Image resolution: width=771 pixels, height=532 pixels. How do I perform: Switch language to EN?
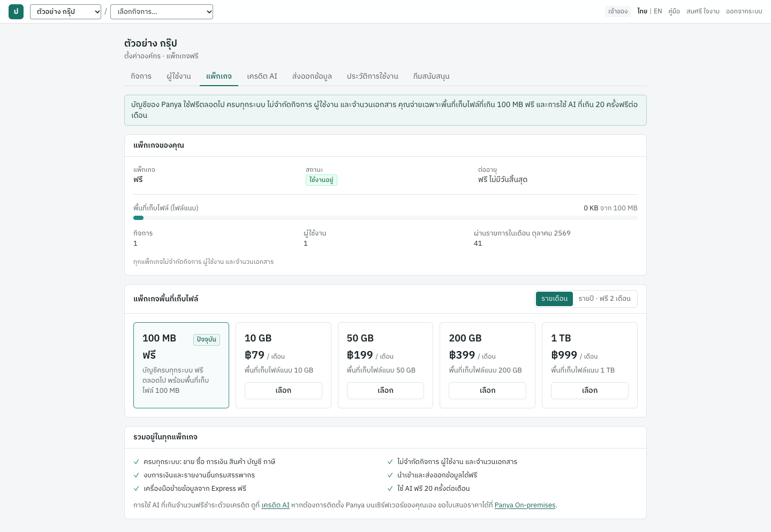[x=658, y=11]
